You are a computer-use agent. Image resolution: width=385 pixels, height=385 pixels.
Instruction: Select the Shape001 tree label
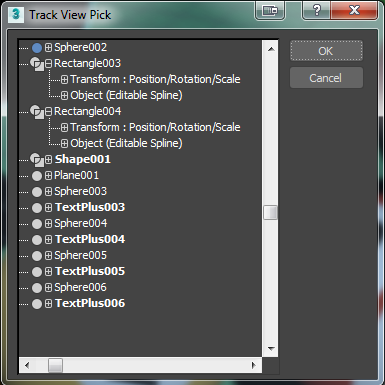[x=83, y=159]
